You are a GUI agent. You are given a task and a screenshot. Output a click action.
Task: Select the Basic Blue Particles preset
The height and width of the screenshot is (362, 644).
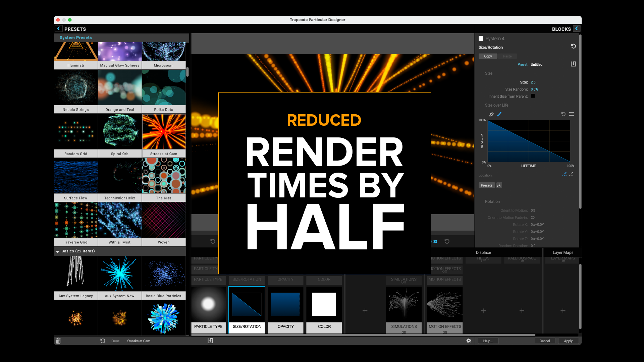[x=164, y=278]
